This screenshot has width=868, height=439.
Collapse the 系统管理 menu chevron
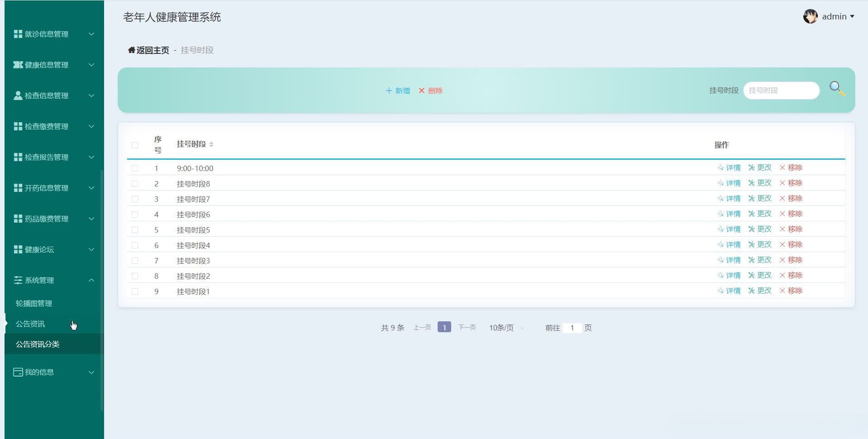(x=91, y=280)
